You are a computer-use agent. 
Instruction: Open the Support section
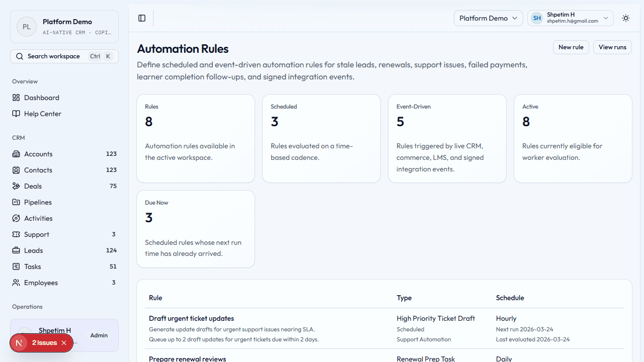coord(35,234)
